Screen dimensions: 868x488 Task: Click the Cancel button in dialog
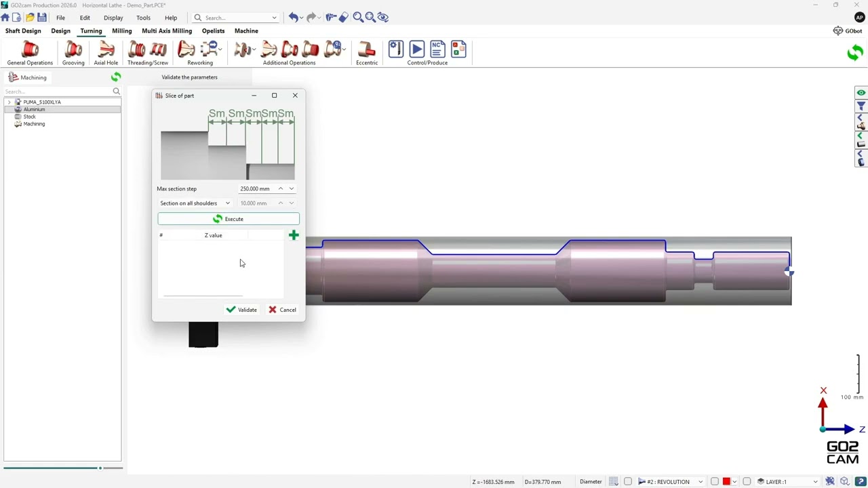[282, 310]
